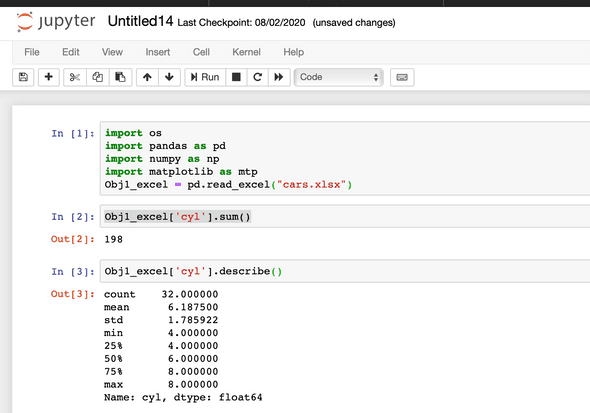Cut selected cells with scissors icon
The height and width of the screenshot is (413, 590).
pyautogui.click(x=75, y=77)
